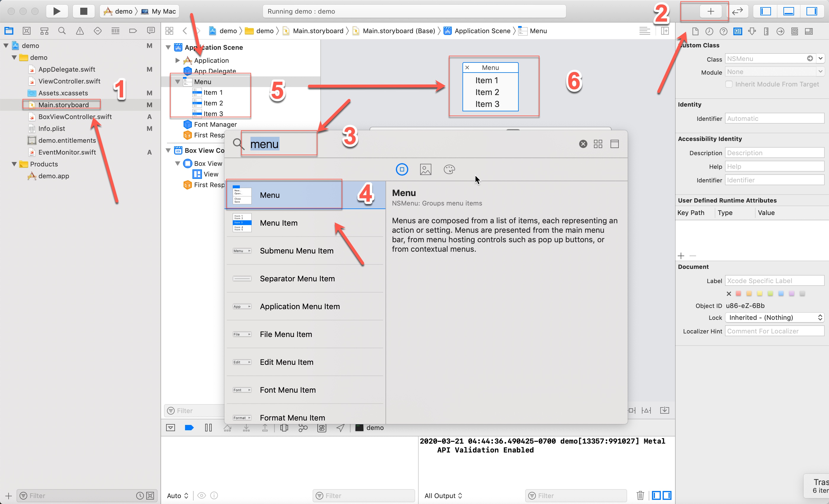Clear the library search field
This screenshot has width=829, height=504.
pyautogui.click(x=583, y=144)
